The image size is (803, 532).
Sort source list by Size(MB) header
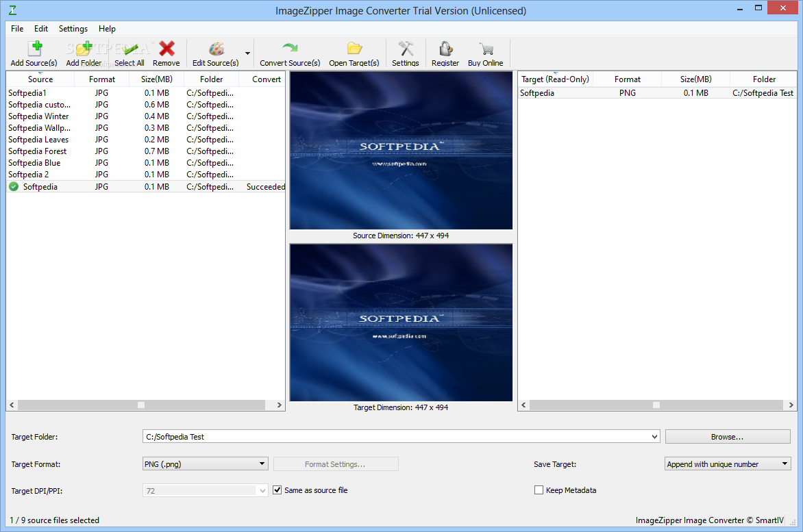156,79
